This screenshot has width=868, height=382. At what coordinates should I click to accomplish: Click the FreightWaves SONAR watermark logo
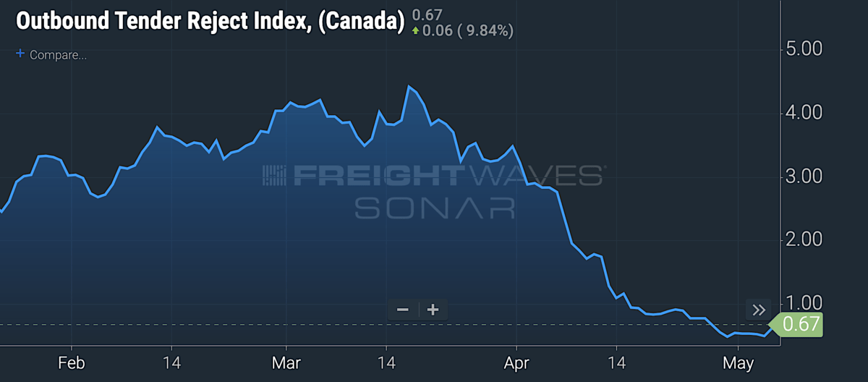(433, 191)
